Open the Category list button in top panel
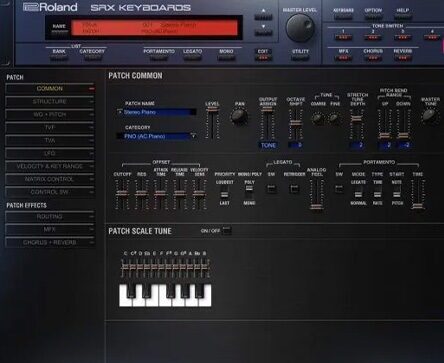This screenshot has width=444, height=363. coord(92,58)
